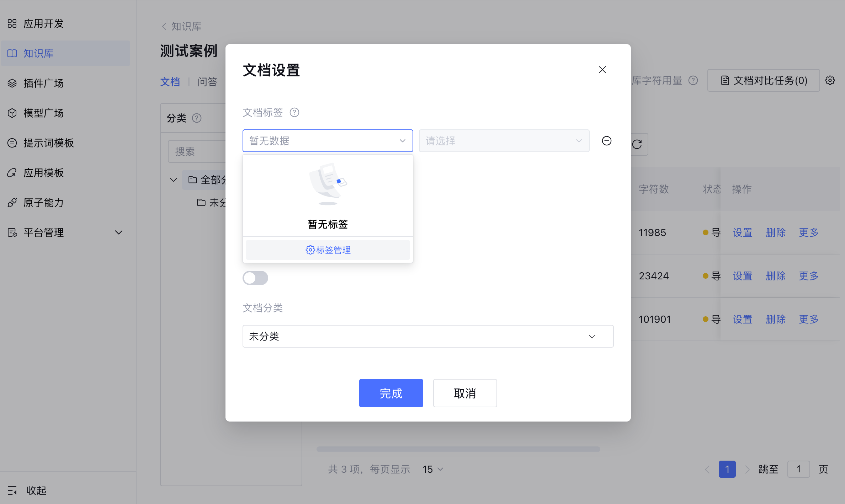Open the 未分类 document category dropdown
Image resolution: width=845 pixels, height=504 pixels.
(427, 336)
